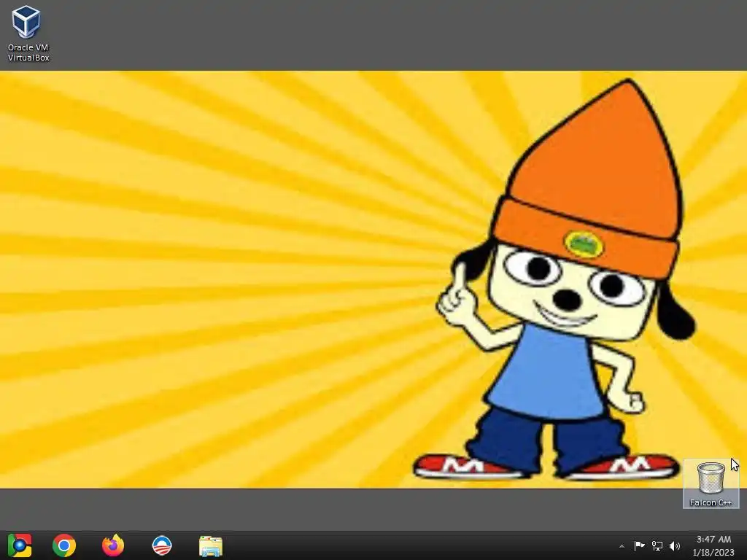Open the Start menu button
The width and height of the screenshot is (747, 560).
pyautogui.click(x=20, y=545)
